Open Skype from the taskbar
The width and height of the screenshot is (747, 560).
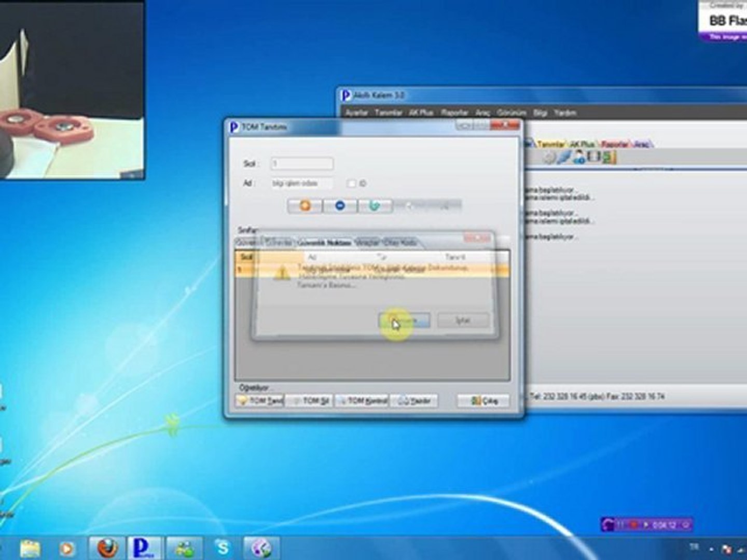pos(223,548)
